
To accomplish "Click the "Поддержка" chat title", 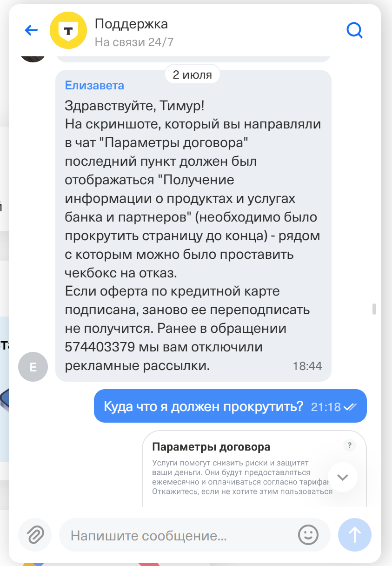I will pos(131,24).
